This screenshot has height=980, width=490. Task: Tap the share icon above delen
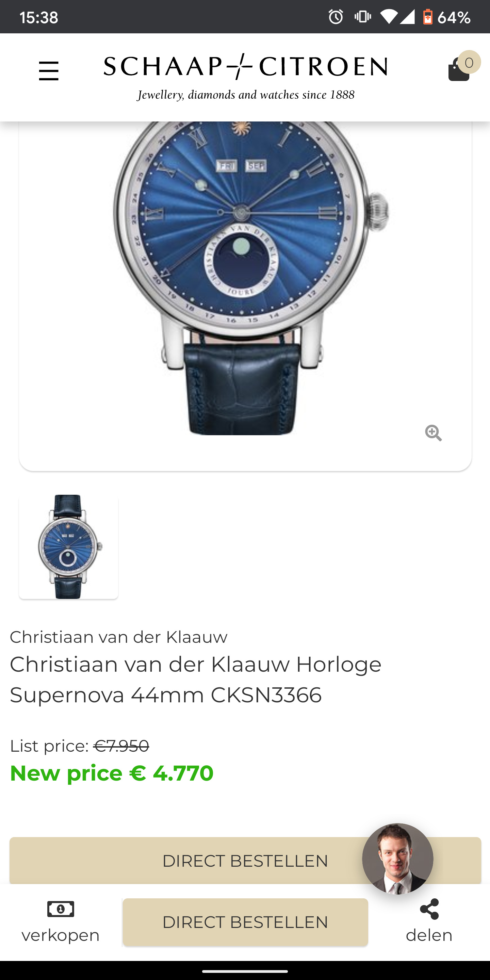point(429,909)
